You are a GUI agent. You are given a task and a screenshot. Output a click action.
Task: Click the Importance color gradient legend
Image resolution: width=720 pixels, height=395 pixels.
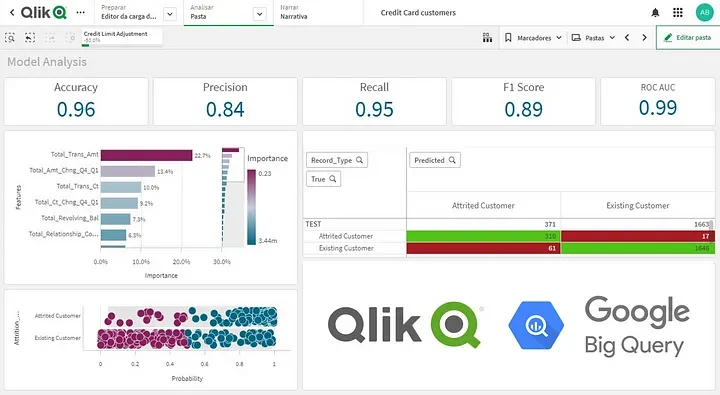(x=252, y=207)
